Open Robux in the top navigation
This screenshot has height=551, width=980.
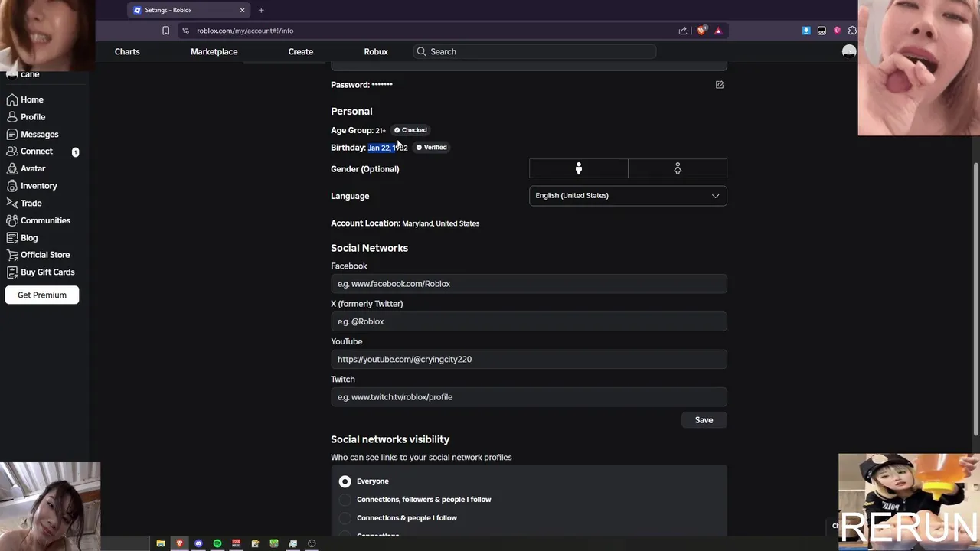(x=376, y=51)
